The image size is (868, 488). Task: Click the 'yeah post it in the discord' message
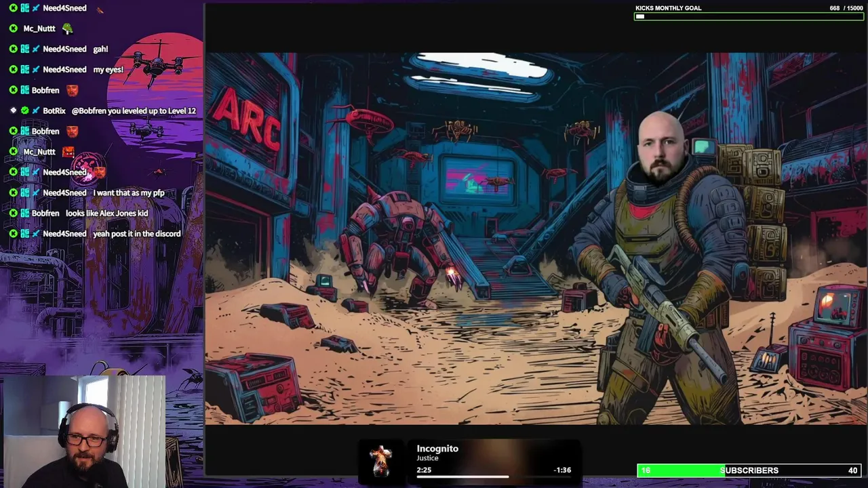137,234
